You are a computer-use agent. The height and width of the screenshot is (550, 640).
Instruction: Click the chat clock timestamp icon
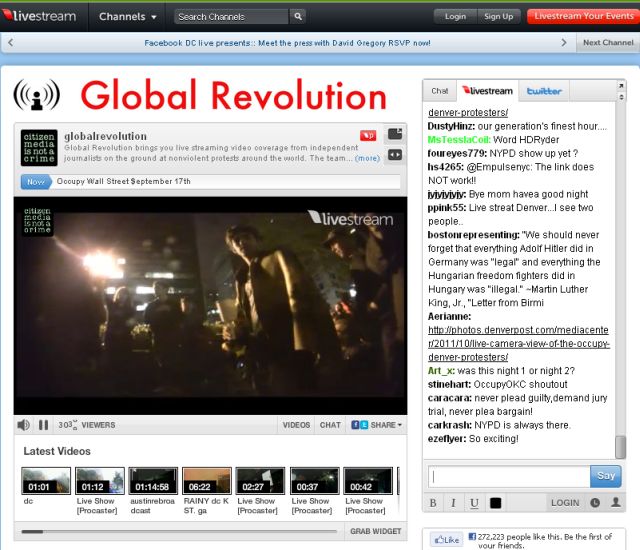coord(595,503)
